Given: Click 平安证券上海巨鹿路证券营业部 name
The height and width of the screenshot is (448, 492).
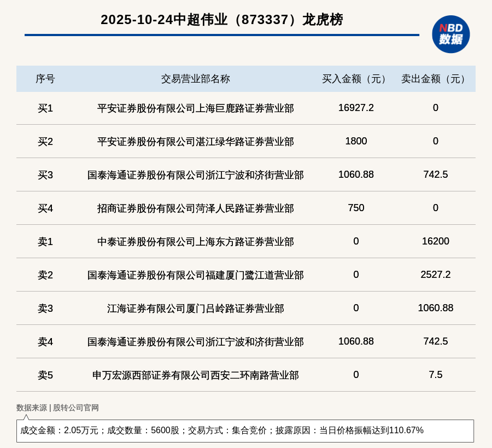Looking at the screenshot, I should click(x=195, y=108).
